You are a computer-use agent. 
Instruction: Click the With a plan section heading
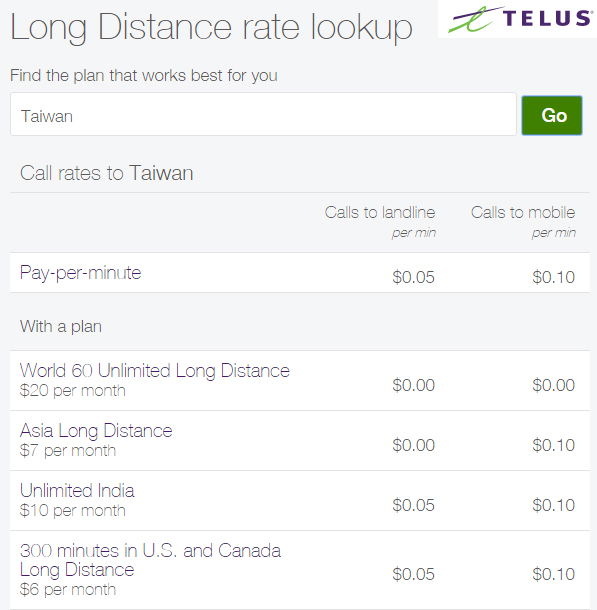[61, 326]
